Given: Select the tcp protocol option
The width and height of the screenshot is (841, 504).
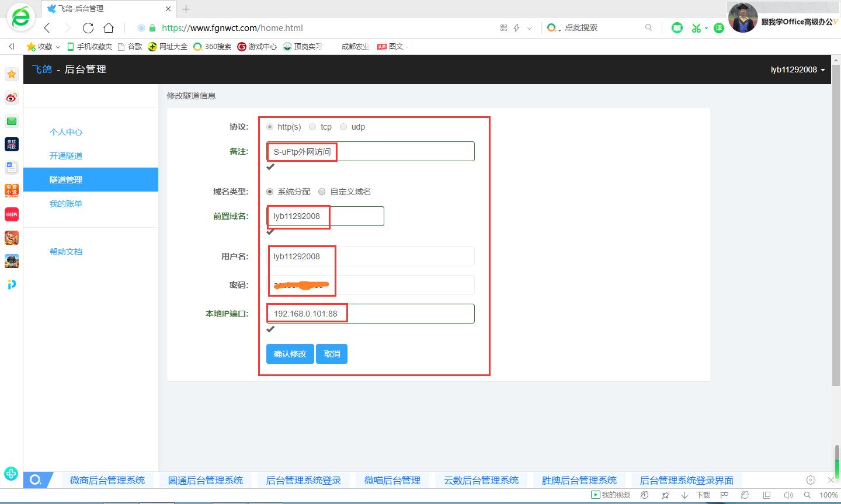Looking at the screenshot, I should coord(312,127).
